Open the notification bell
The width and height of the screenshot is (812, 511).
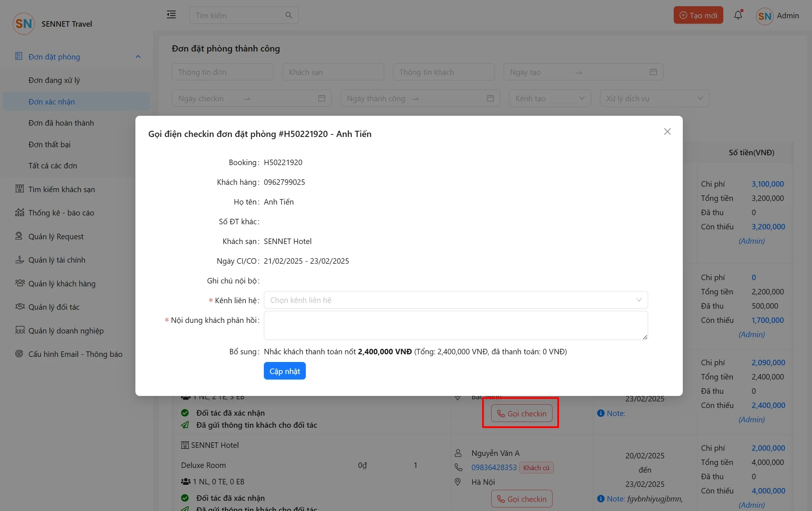pyautogui.click(x=738, y=15)
